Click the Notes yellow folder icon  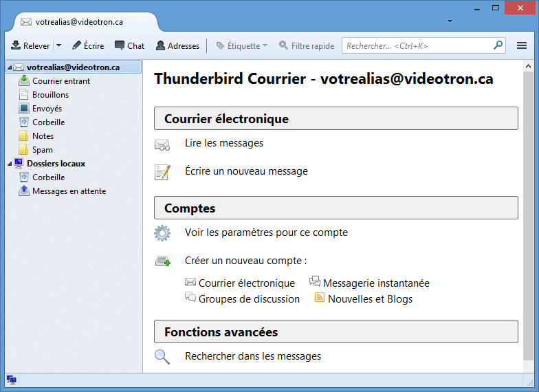[23, 136]
